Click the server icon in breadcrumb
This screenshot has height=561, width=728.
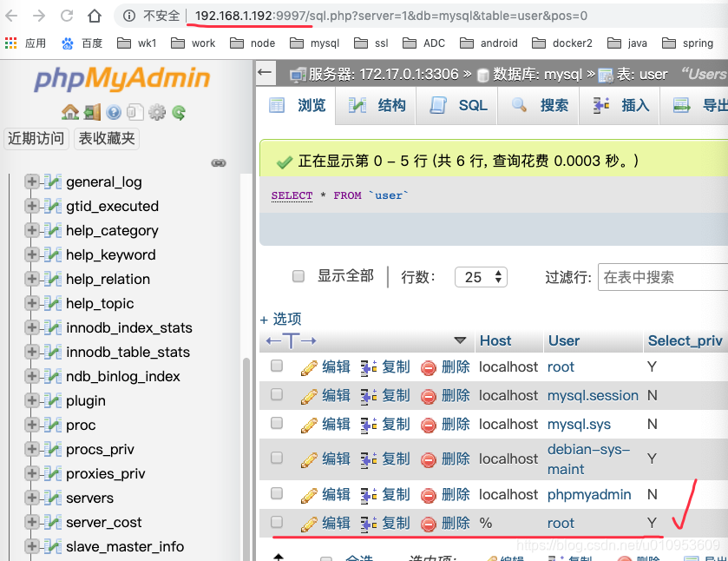(298, 75)
